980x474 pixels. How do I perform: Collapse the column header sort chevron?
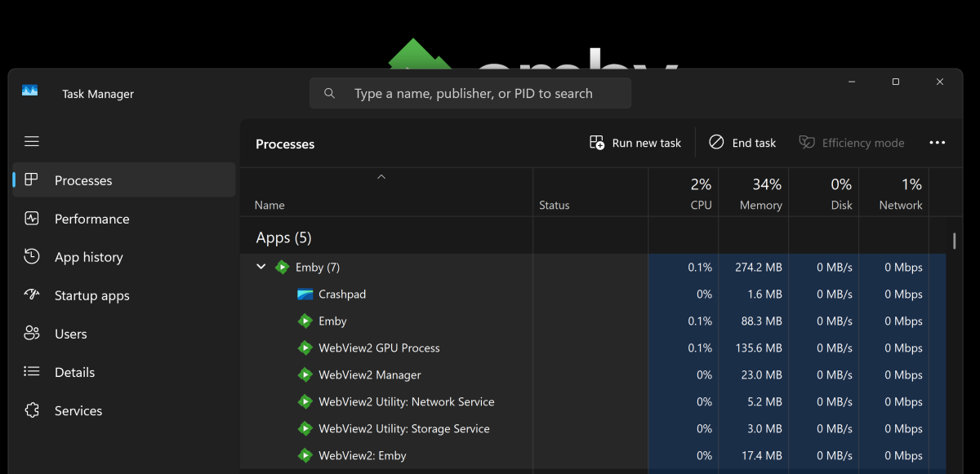(x=381, y=176)
